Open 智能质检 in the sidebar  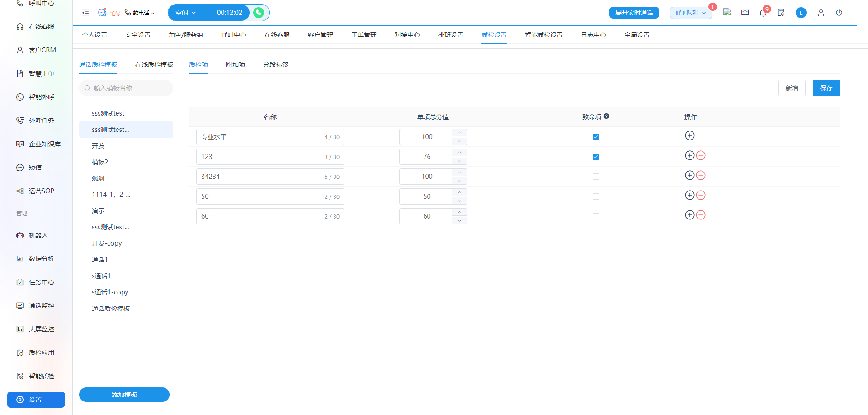[x=36, y=376]
